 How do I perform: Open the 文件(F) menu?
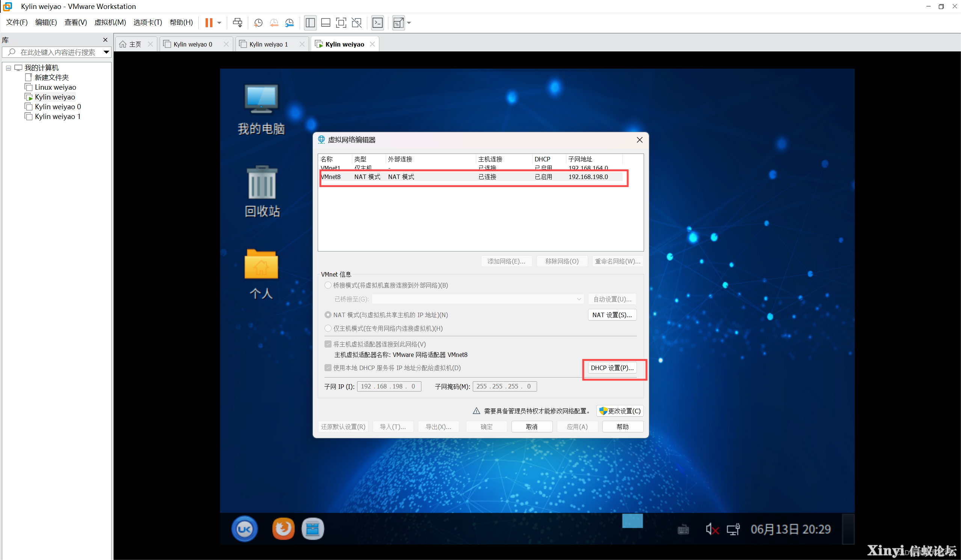click(17, 23)
